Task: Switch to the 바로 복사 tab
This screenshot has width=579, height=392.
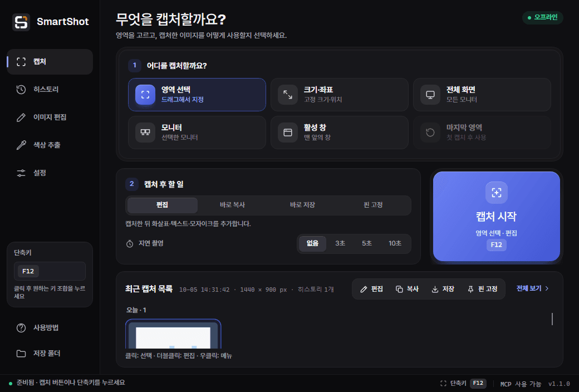Action: pos(232,205)
